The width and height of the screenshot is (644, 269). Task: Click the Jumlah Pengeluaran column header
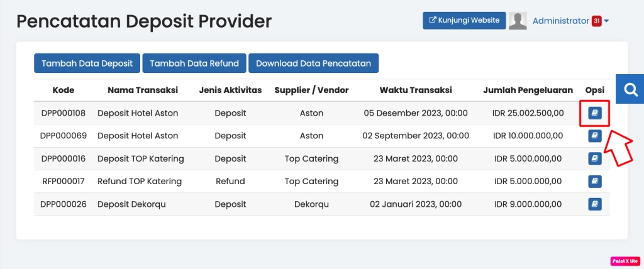[528, 91]
